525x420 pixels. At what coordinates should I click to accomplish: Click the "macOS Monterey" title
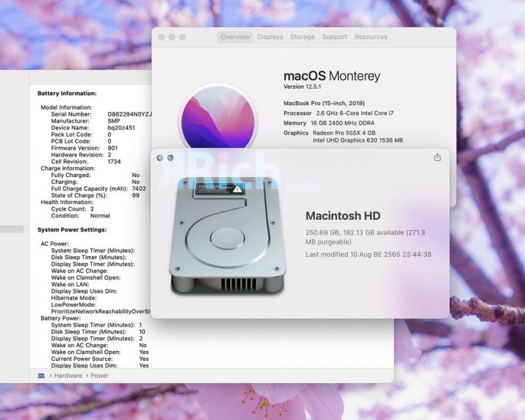coord(332,76)
